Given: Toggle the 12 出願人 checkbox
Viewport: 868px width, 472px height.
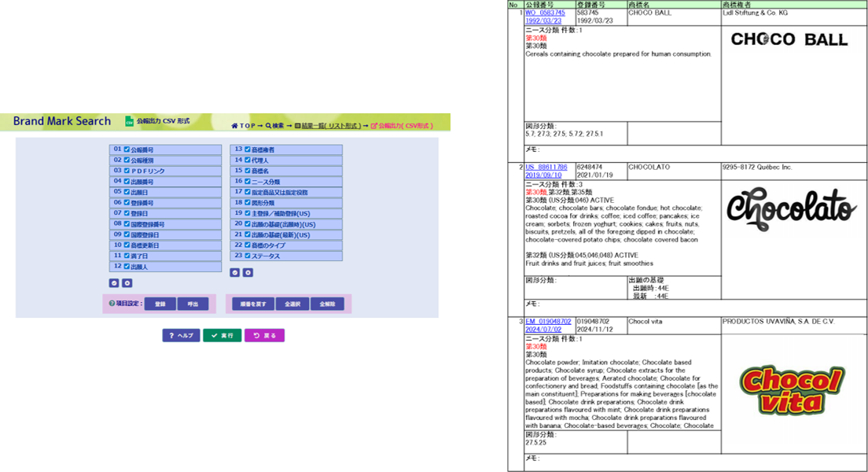Looking at the screenshot, I should click(x=127, y=267).
